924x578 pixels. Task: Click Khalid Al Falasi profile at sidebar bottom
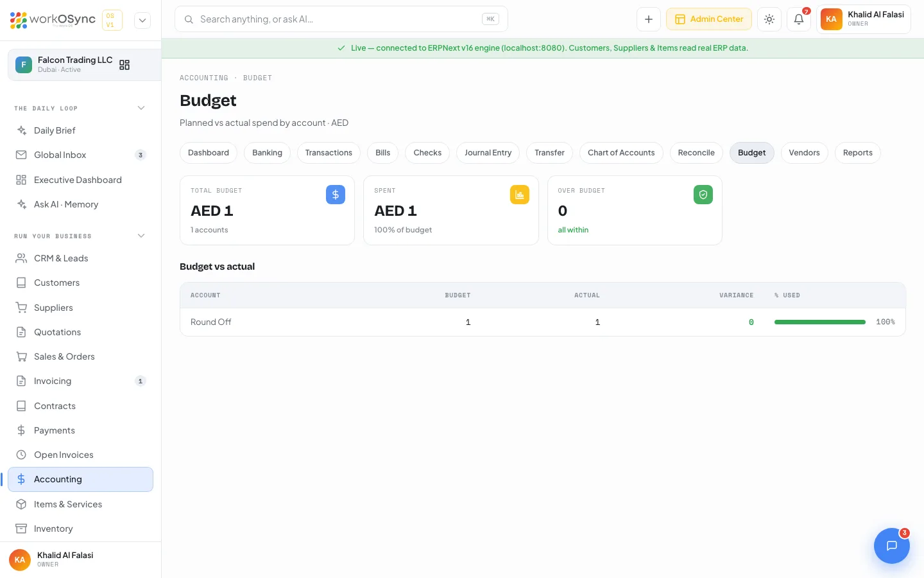pyautogui.click(x=81, y=559)
